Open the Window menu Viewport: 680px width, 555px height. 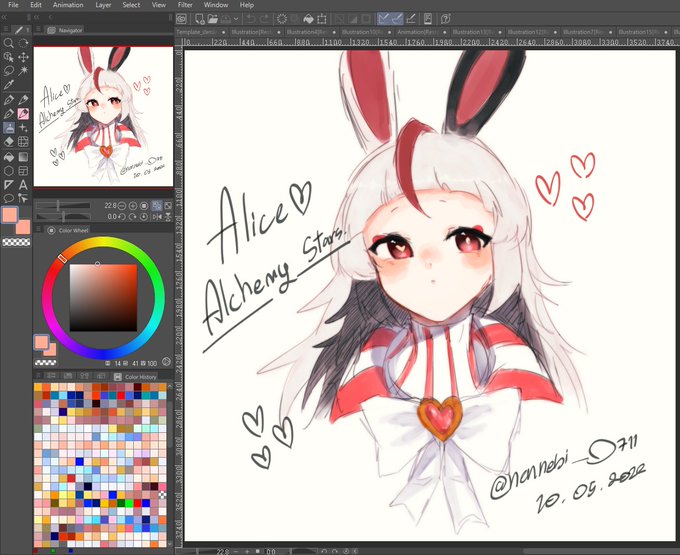click(x=216, y=5)
